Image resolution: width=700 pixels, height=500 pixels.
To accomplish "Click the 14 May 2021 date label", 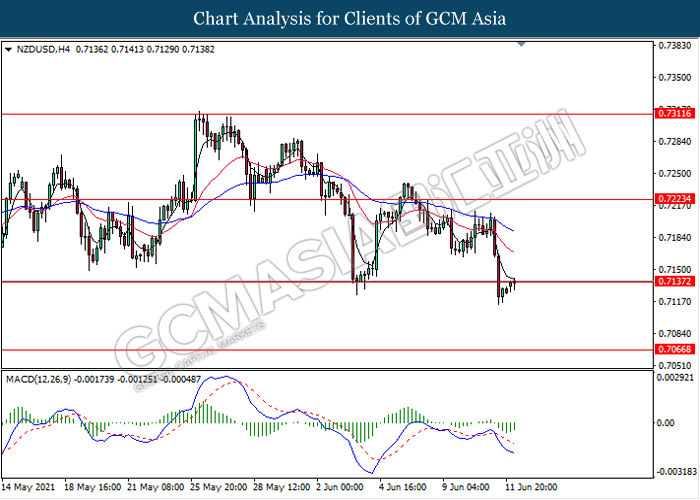I will [x=28, y=487].
